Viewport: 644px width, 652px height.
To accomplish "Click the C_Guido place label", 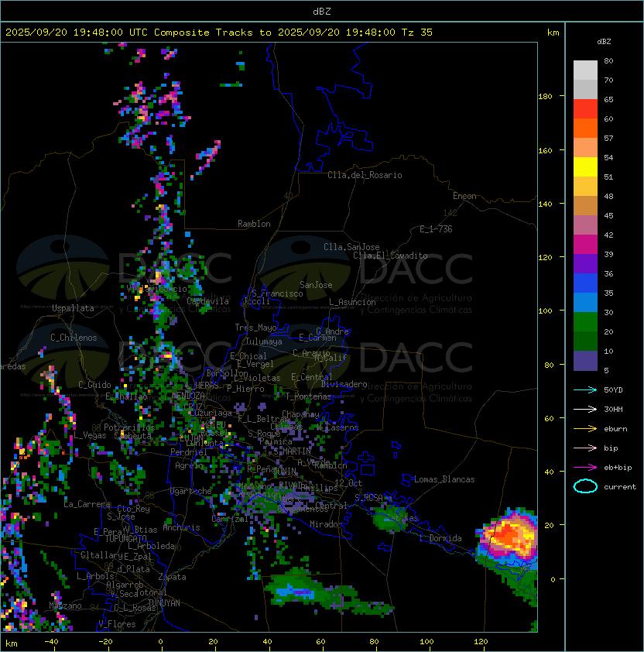I will pos(94,385).
